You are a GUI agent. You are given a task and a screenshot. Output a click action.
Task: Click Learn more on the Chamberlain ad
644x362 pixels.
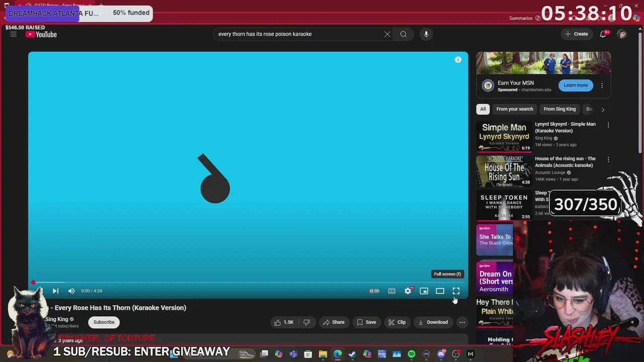(576, 85)
